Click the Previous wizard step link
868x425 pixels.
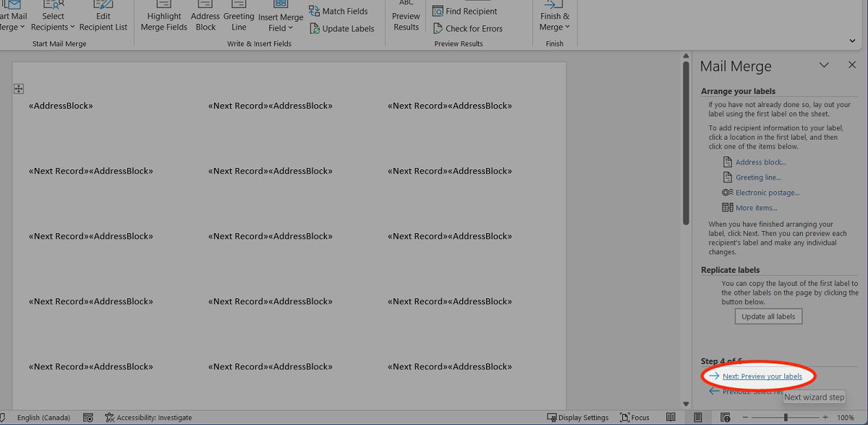point(752,392)
